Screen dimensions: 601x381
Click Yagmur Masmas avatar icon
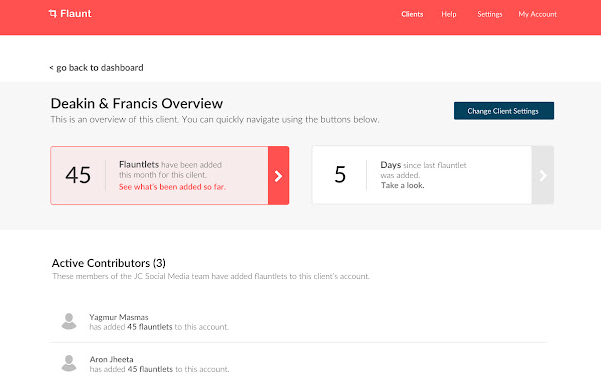[x=69, y=321]
